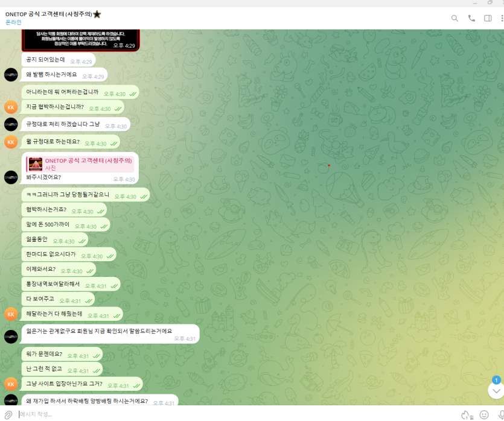The width and height of the screenshot is (504, 421).
Task: Click the 온라인 status text under title
Action: point(13,22)
